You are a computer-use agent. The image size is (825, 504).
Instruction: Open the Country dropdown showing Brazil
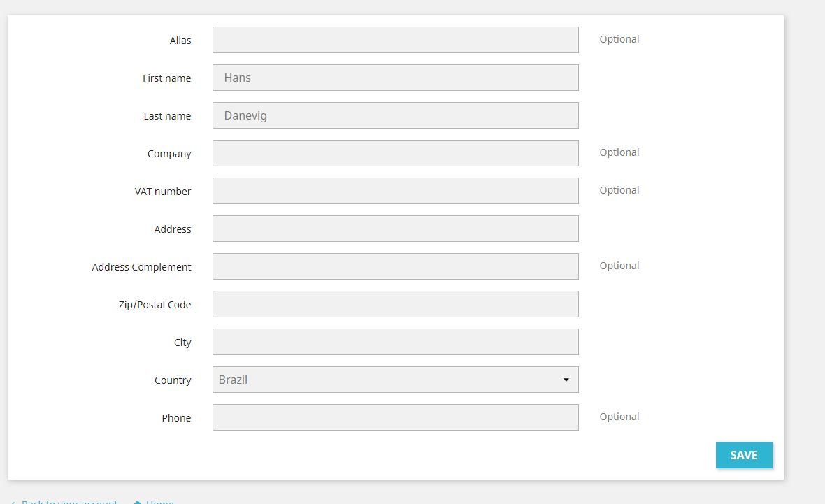point(395,380)
